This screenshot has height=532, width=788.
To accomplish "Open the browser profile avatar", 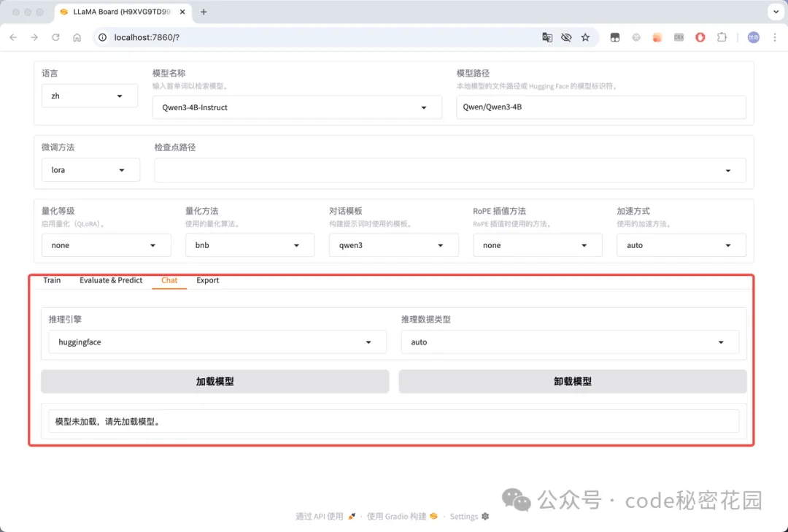I will [x=753, y=37].
